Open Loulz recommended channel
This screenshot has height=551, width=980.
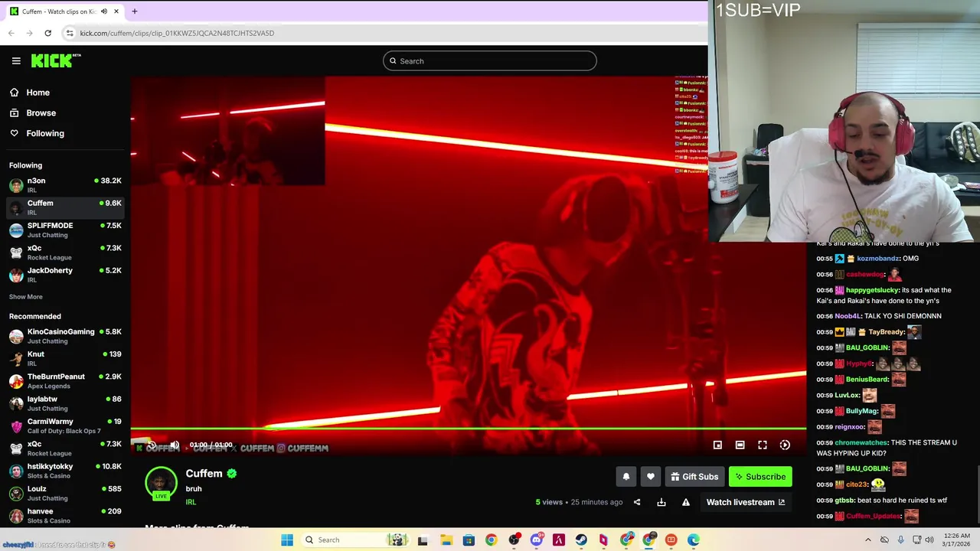coord(65,492)
